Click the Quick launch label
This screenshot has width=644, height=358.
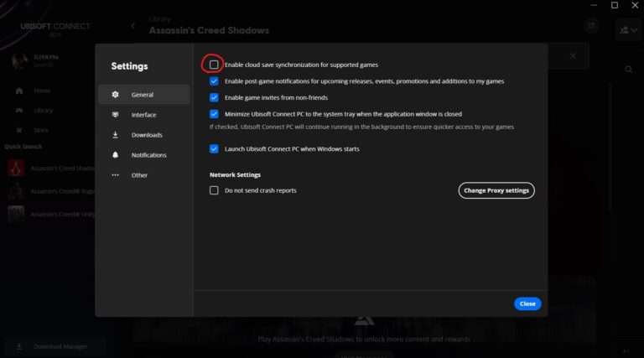point(23,147)
